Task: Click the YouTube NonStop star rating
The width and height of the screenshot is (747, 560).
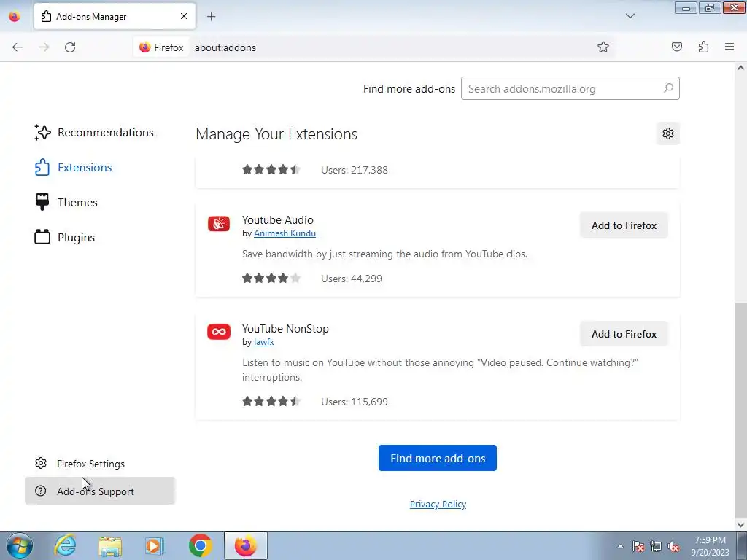Action: point(271,402)
